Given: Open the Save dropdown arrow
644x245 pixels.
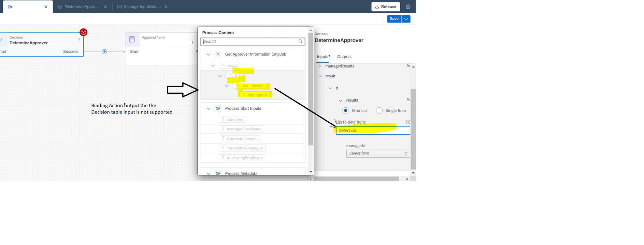Looking at the screenshot, I should [406, 19].
